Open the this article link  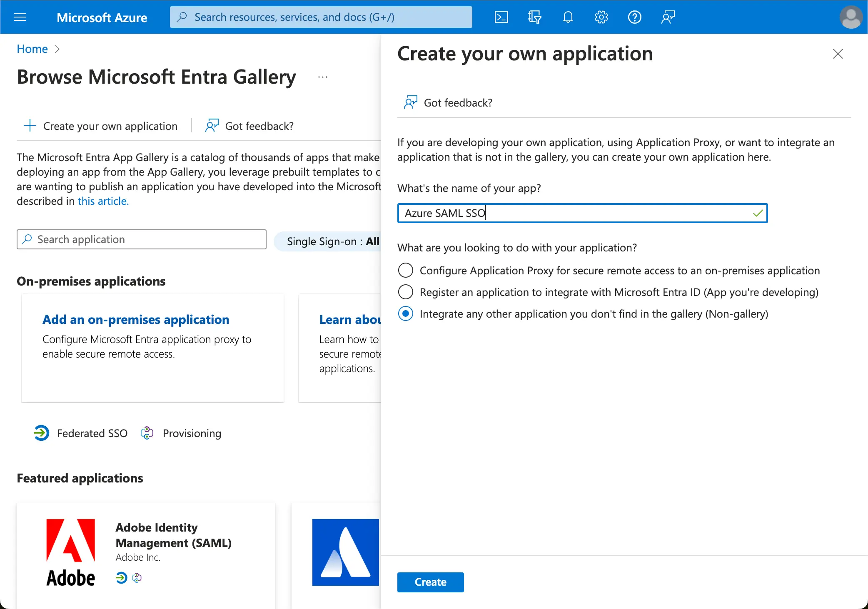pos(102,201)
